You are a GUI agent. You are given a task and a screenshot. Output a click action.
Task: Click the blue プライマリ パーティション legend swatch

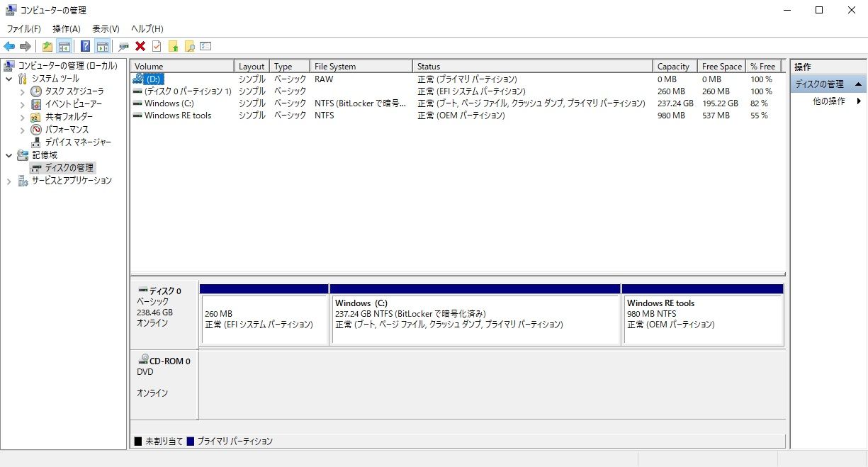pyautogui.click(x=190, y=441)
